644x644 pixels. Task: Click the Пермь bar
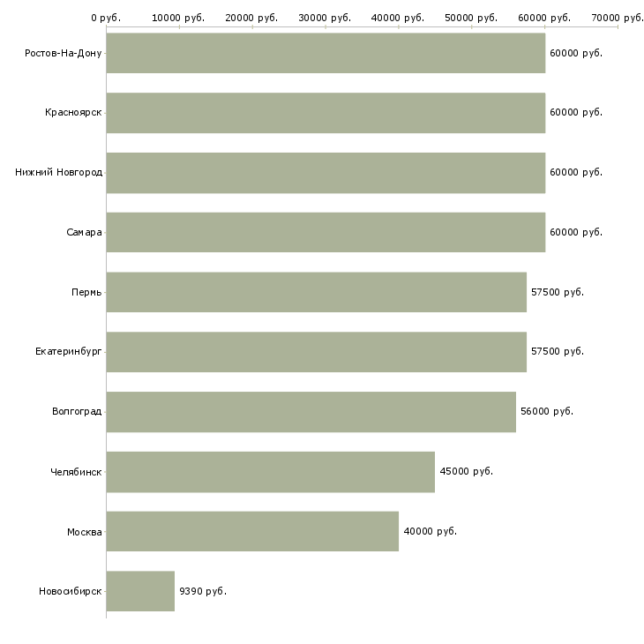coord(316,292)
